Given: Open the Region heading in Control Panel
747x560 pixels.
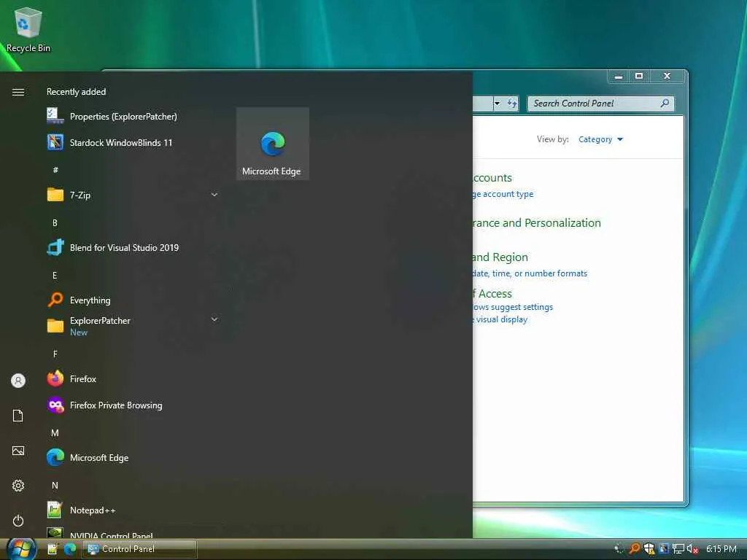Looking at the screenshot, I should click(500, 257).
